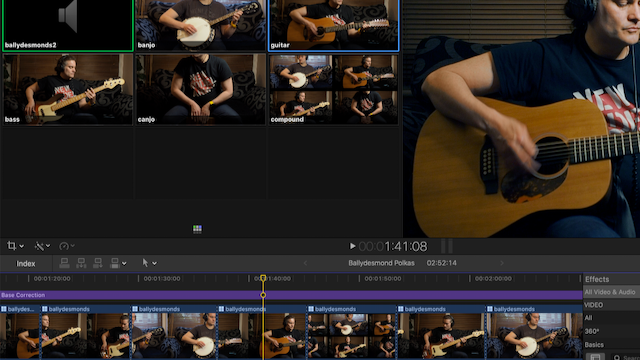640x360 pixels.
Task: Switch to the bass angle
Action: [x=68, y=89]
